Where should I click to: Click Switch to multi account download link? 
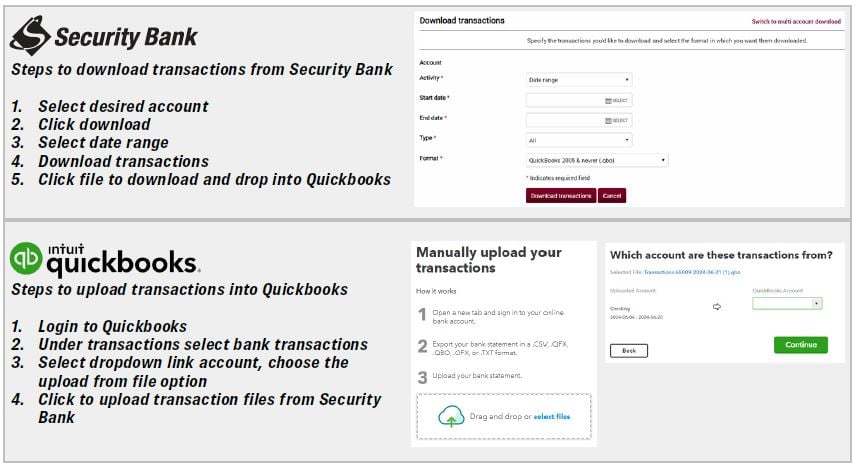[796, 22]
